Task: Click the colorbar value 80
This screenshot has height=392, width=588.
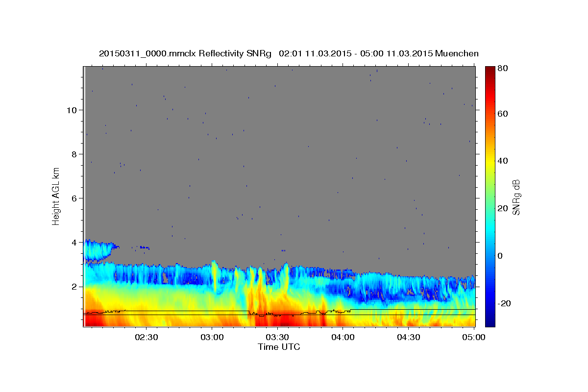Action: (x=502, y=69)
